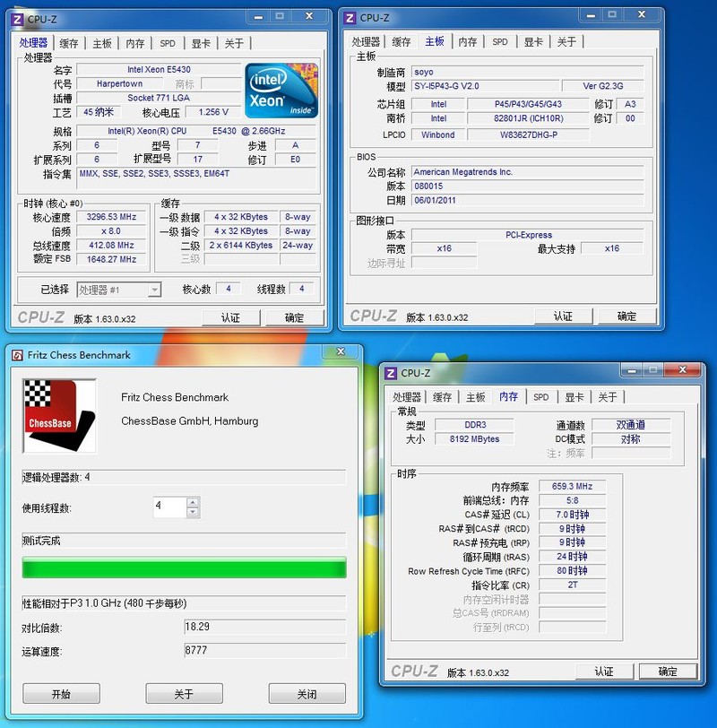Switch to 内存 tab in processor CPU-Z window
This screenshot has height=728, width=717.
click(x=135, y=44)
